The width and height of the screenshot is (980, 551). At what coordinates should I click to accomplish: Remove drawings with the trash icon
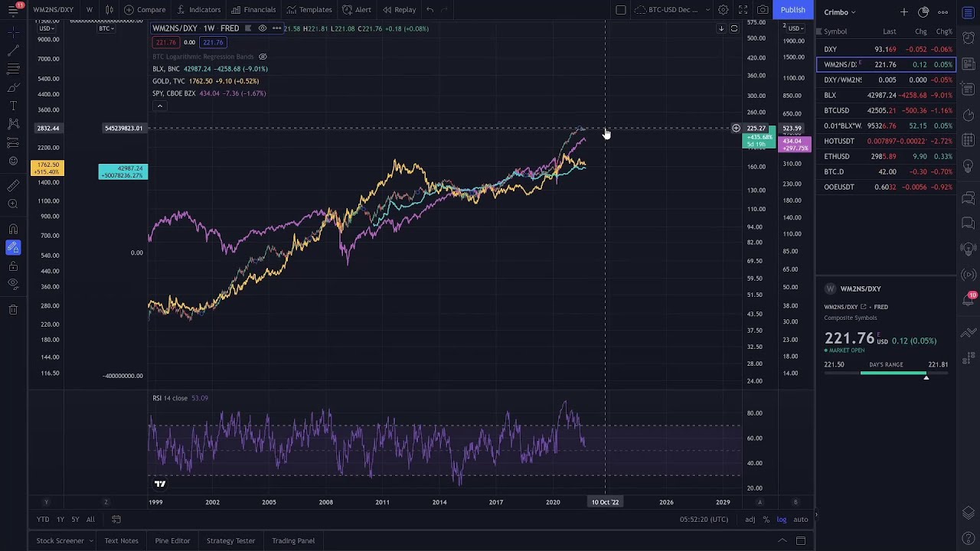pos(13,309)
